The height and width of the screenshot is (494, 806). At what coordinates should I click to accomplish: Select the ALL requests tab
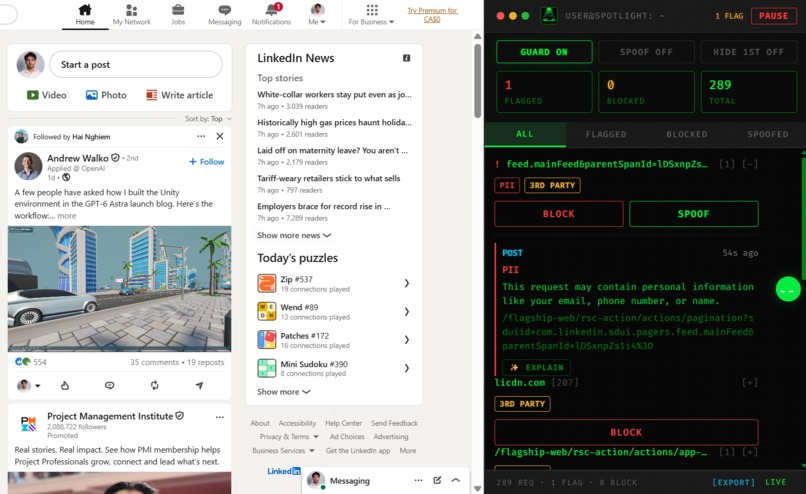pos(525,134)
